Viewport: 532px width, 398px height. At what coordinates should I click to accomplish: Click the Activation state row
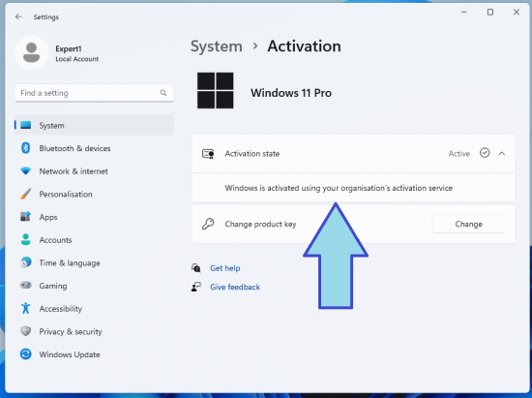click(x=353, y=154)
